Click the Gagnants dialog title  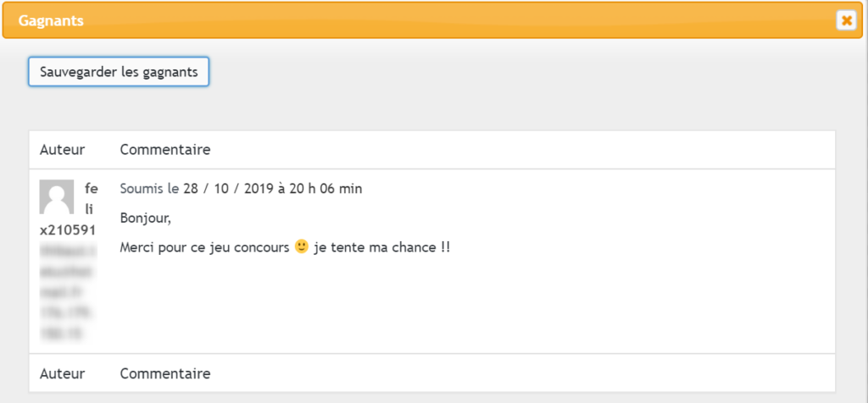(x=51, y=21)
